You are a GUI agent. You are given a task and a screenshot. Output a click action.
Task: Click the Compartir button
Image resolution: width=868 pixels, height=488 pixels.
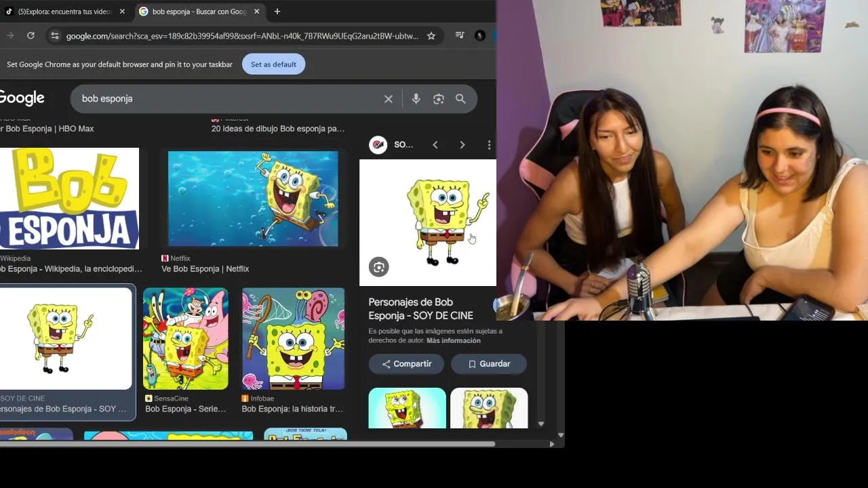click(x=406, y=364)
